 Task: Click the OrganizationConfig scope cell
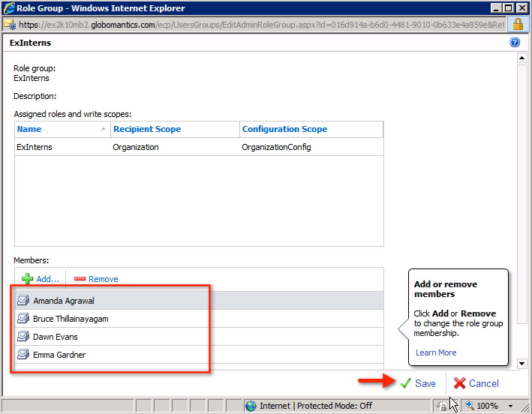pyautogui.click(x=276, y=147)
